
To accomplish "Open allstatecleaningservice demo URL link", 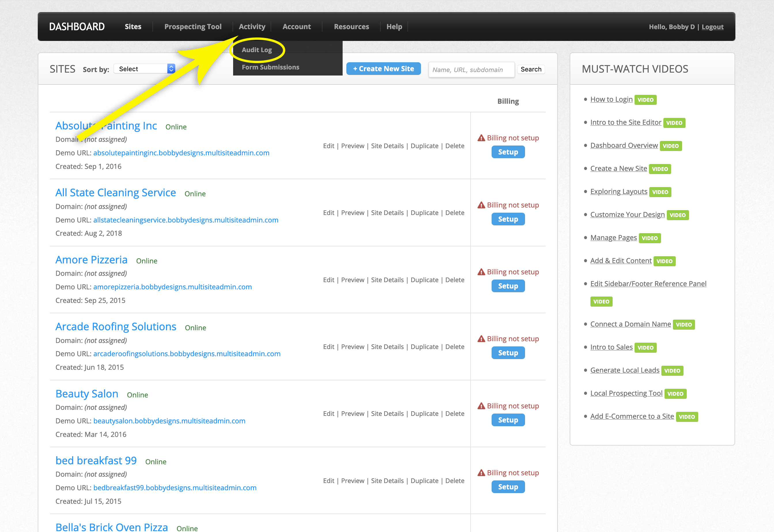I will pyautogui.click(x=186, y=220).
